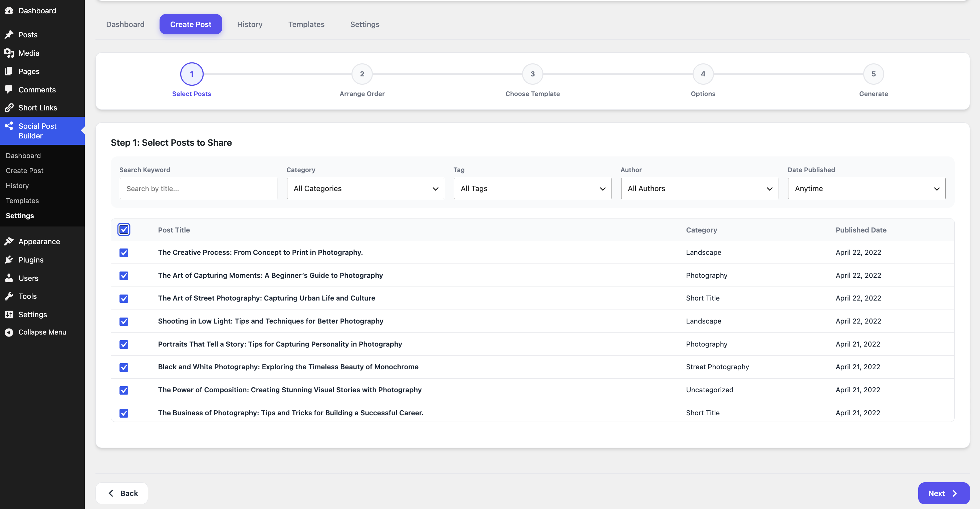Screen dimensions: 980x509
Task: Click the Back button's left chevron icon
Action: point(111,493)
